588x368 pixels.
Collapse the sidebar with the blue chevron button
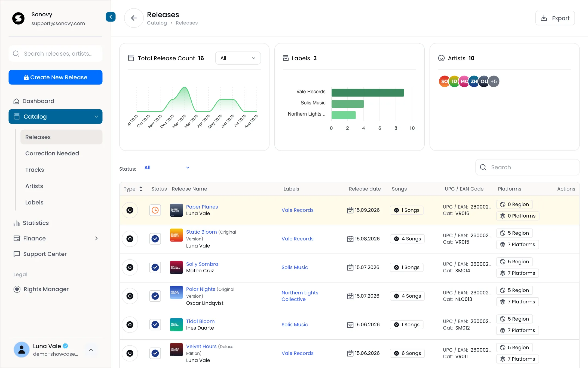(x=111, y=17)
